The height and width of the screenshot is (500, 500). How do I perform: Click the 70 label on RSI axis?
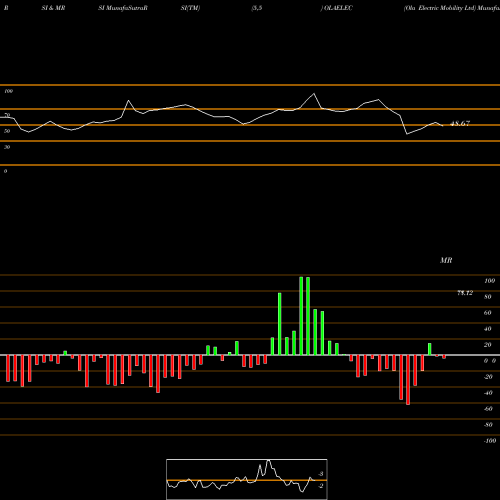7,115
